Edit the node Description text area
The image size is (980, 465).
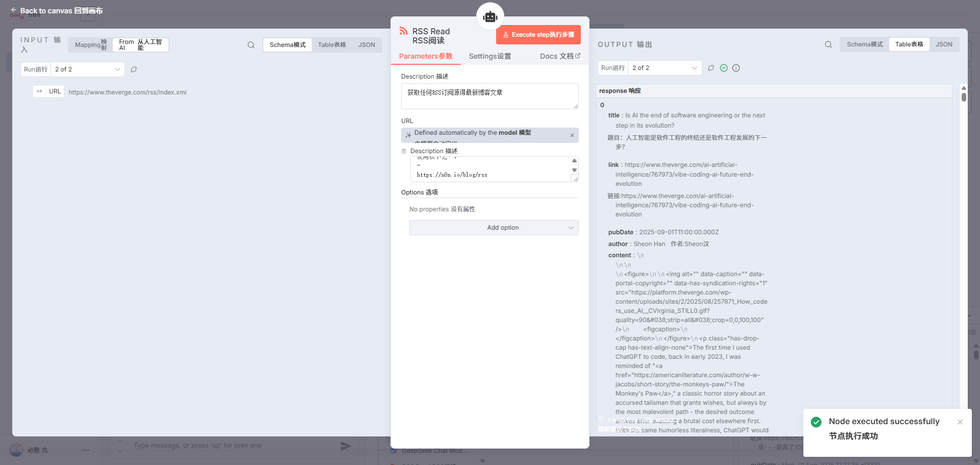point(490,96)
